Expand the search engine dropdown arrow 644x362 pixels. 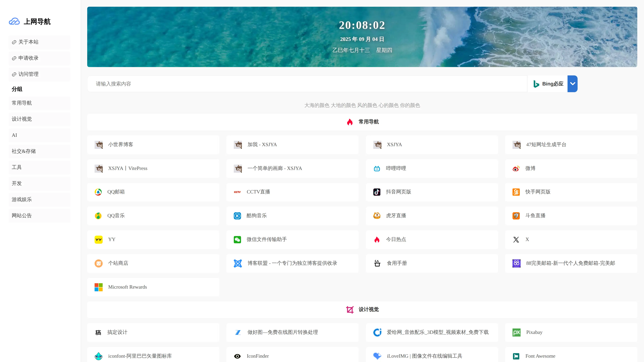(573, 84)
